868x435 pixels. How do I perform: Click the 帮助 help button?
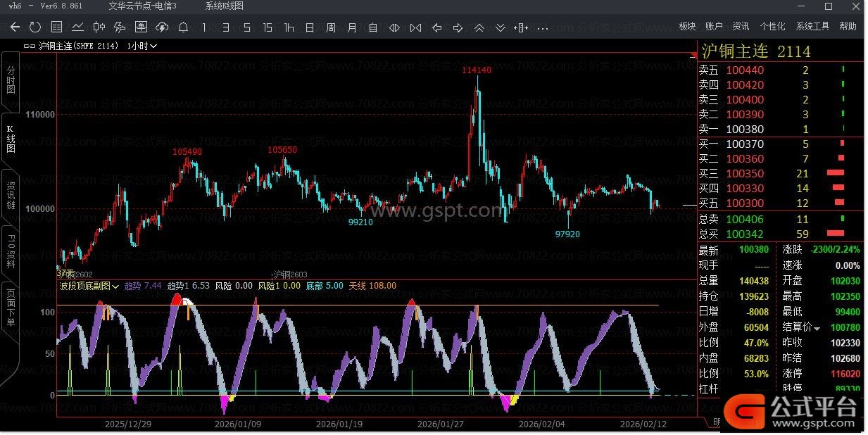[848, 26]
